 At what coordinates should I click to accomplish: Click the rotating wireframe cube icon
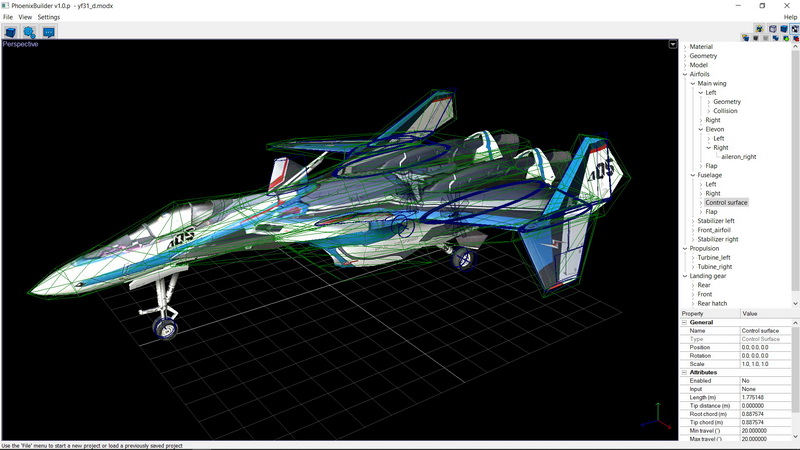point(772,29)
